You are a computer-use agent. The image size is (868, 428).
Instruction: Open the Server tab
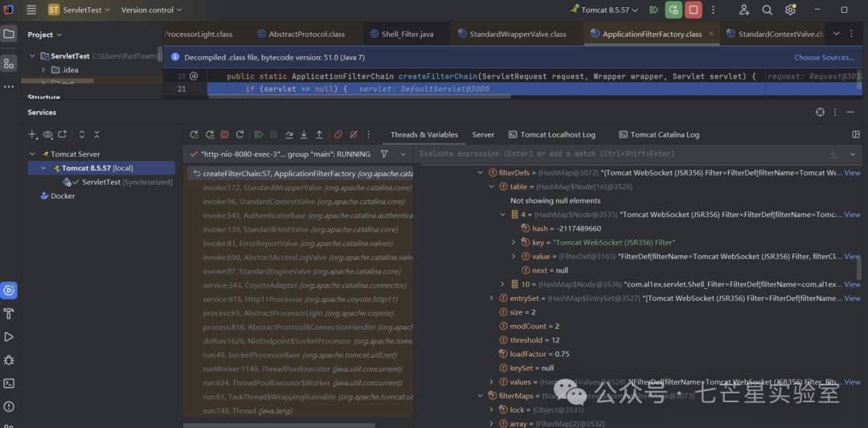(483, 134)
